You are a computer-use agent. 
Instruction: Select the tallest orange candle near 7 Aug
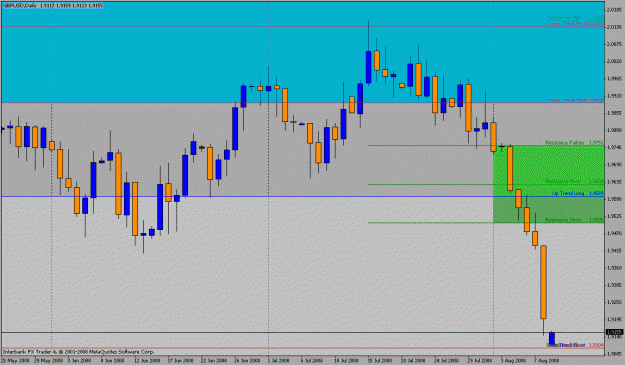[543, 282]
